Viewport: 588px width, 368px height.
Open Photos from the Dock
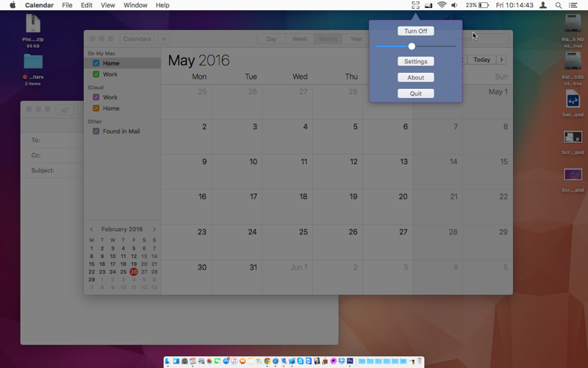click(209, 361)
